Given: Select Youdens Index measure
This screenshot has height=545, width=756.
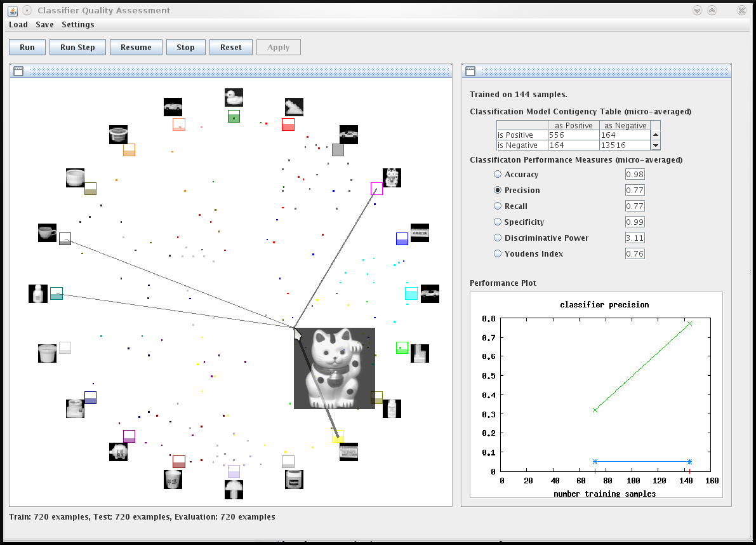Looking at the screenshot, I should pyautogui.click(x=498, y=253).
